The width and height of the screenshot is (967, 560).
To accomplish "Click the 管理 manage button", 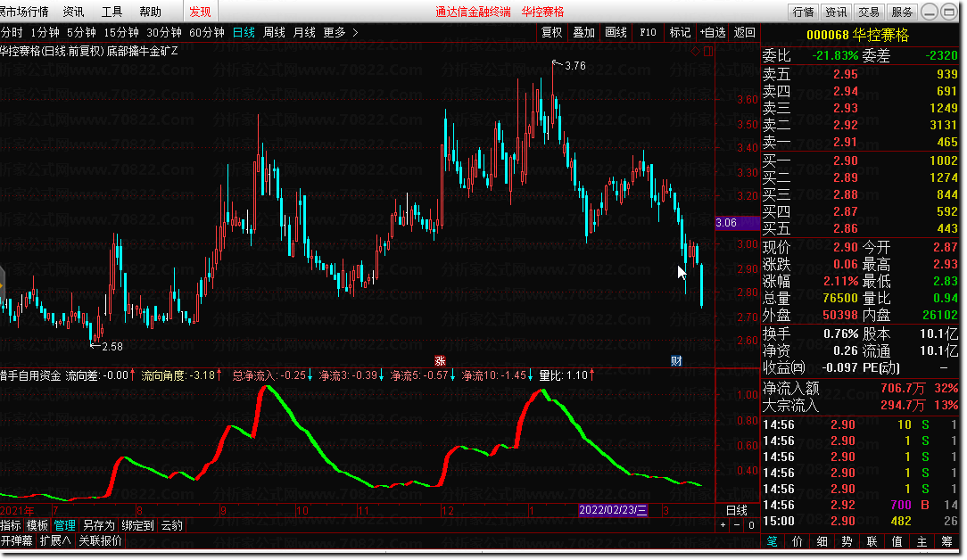I will [x=65, y=525].
